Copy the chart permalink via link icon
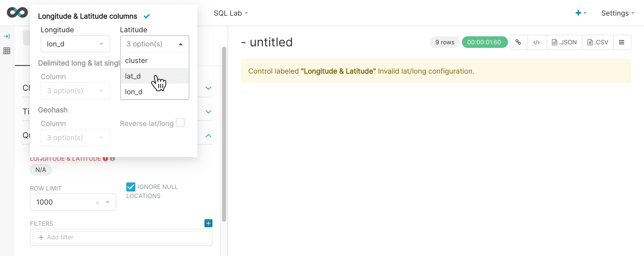The image size is (644, 256). click(518, 42)
